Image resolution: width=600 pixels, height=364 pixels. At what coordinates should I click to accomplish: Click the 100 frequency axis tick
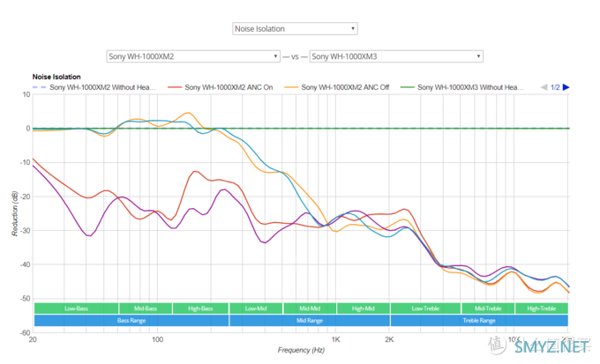point(157,339)
